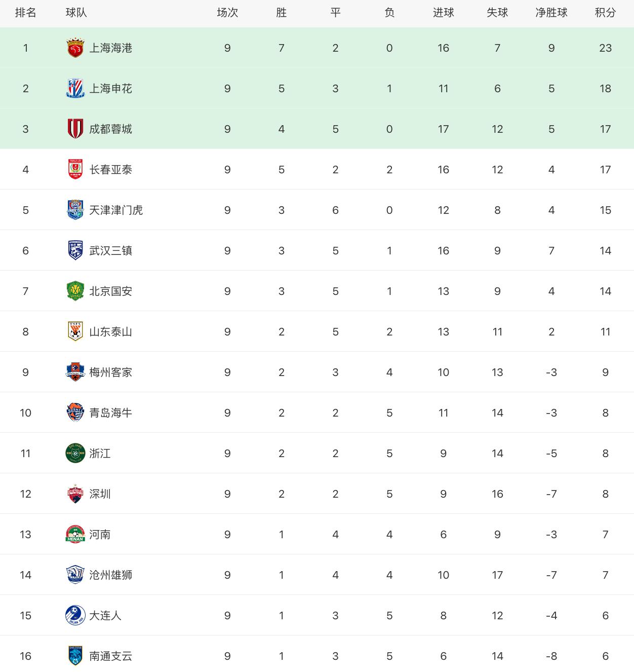Click the Changchun Yatai (长春亚泰) badge

point(75,169)
